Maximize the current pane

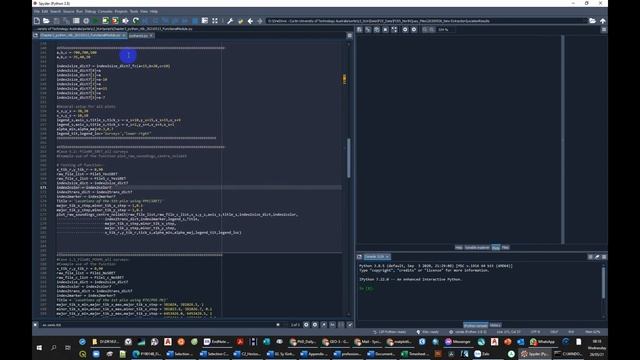pos(205,20)
